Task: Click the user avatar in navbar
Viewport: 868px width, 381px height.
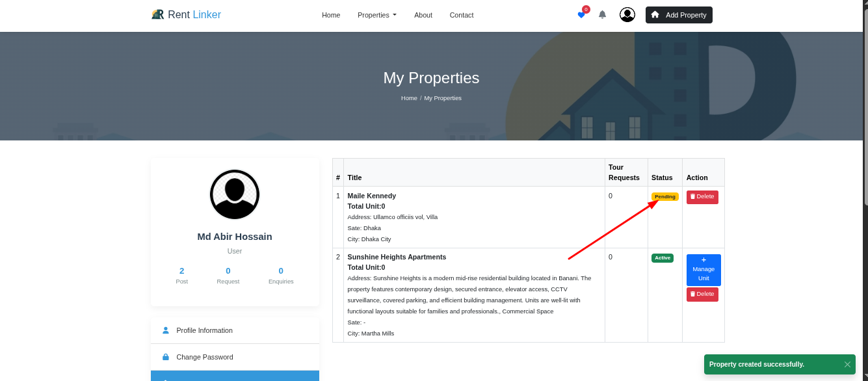Action: coord(627,15)
